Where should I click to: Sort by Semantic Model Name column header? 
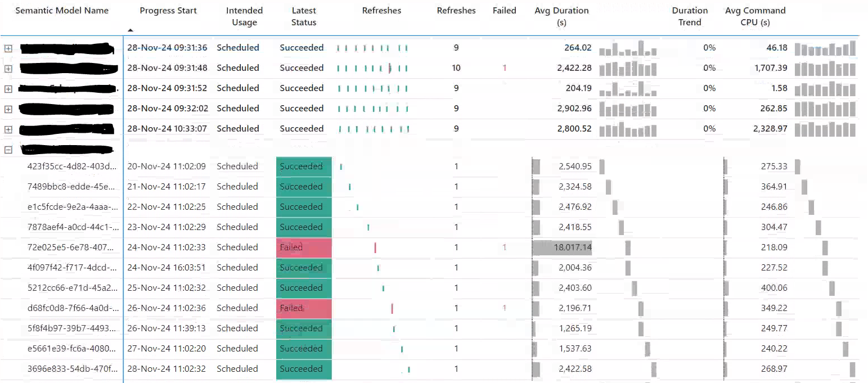point(62,11)
